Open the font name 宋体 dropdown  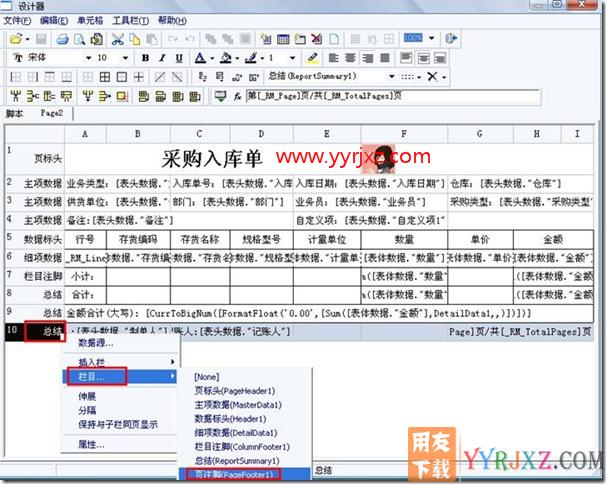pos(86,58)
